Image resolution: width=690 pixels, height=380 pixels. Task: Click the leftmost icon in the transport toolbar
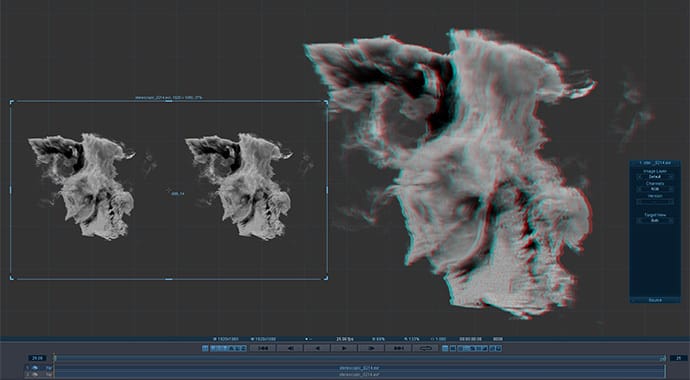pyautogui.click(x=205, y=348)
